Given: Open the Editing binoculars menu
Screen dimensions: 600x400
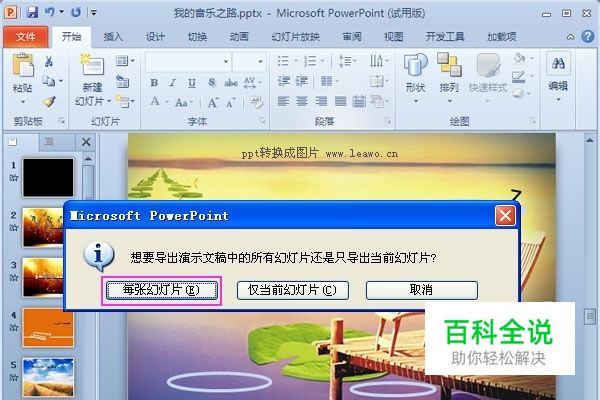Looking at the screenshot, I should coord(558,77).
